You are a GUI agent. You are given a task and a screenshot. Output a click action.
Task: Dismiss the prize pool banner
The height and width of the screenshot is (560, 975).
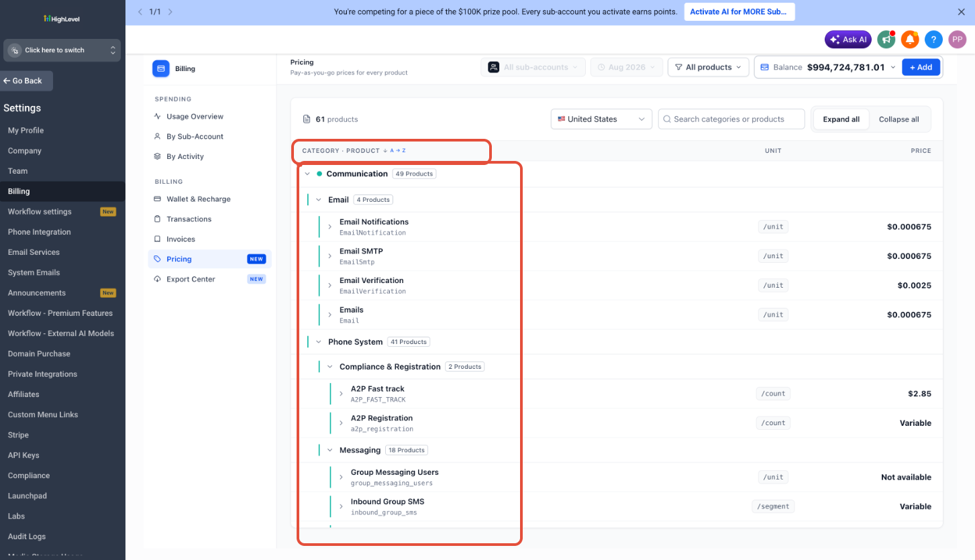point(961,12)
